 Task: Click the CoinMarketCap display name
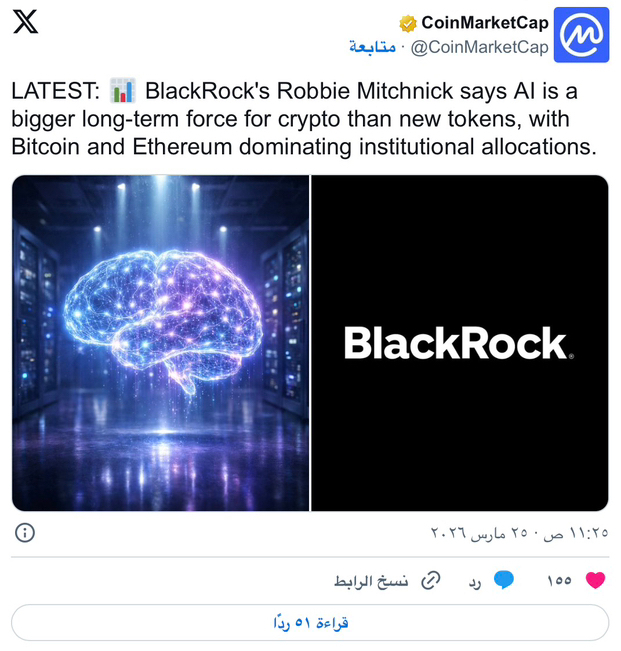tap(485, 23)
